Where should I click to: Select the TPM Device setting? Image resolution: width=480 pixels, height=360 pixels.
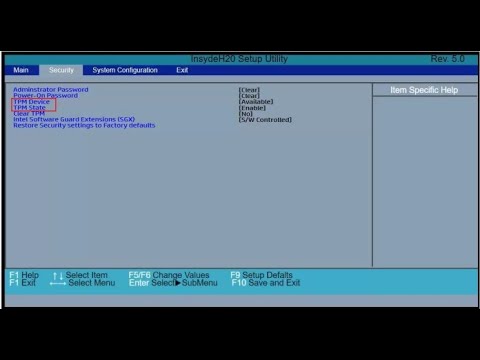32,102
